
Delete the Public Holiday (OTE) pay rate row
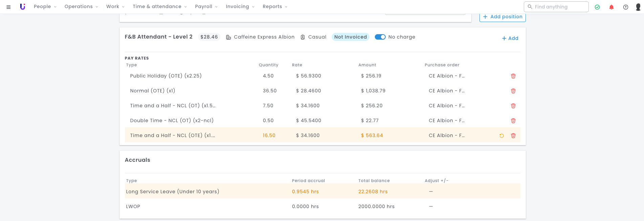(513, 76)
